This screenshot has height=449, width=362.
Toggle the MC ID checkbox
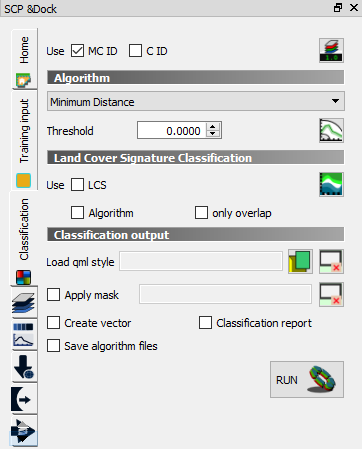77,51
